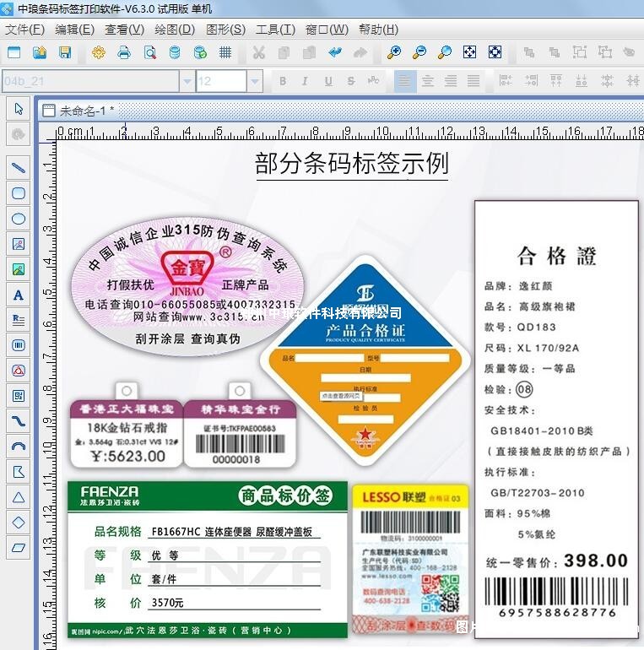644x650 pixels.
Task: Select the diamond shape tool
Action: coord(19,523)
